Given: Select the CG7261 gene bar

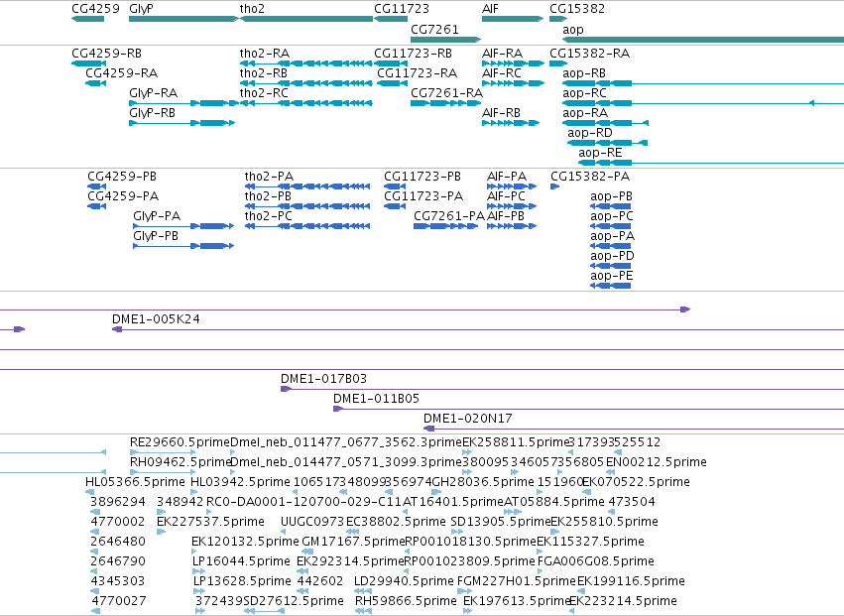Looking at the screenshot, I should [445, 40].
